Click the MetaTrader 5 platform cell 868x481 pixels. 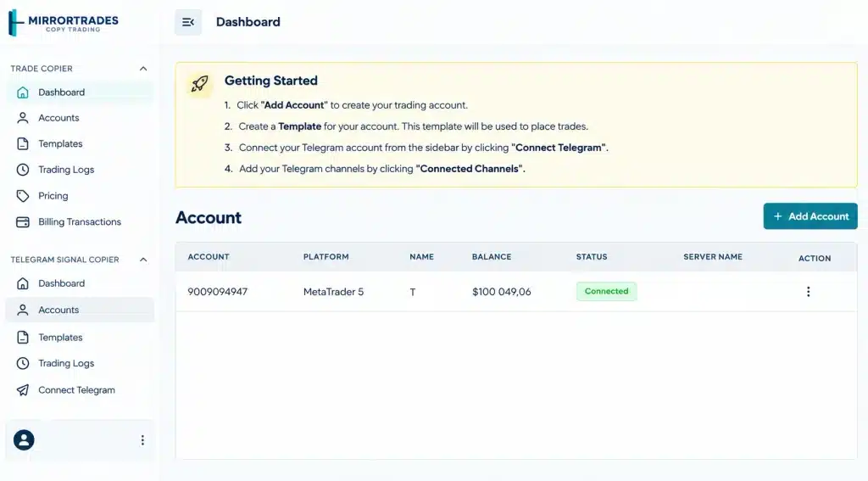tap(333, 292)
